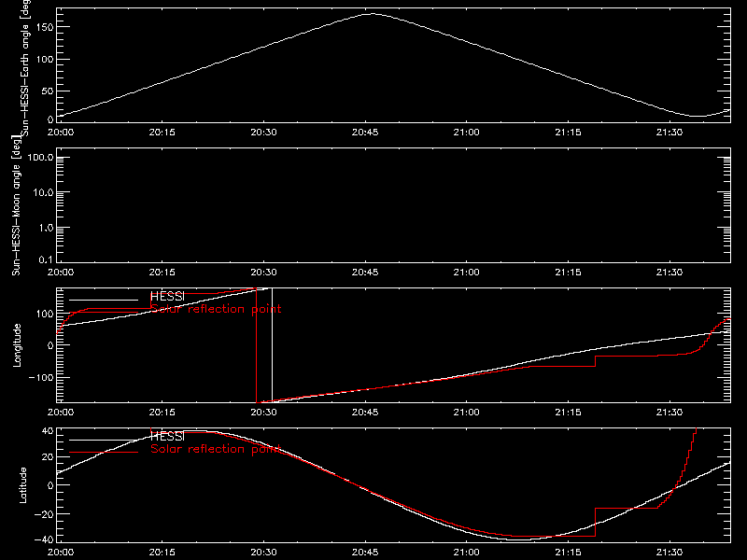
Task: Click 20:00 time label under Moon angle plot
Action: [61, 272]
